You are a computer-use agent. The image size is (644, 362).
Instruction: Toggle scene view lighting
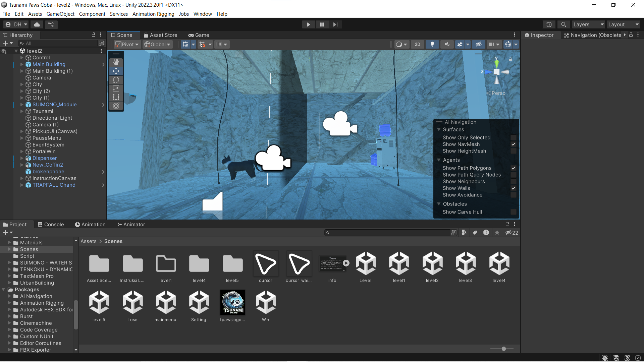[x=432, y=44]
